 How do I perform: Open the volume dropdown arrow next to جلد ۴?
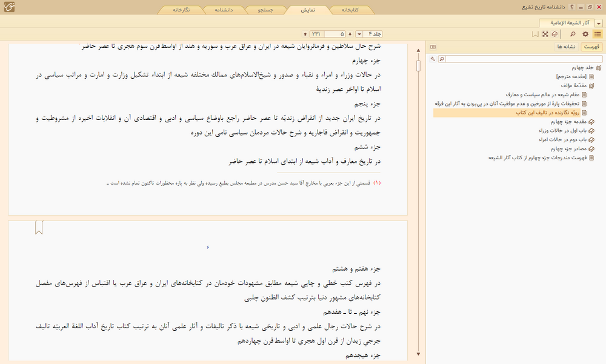click(x=359, y=34)
